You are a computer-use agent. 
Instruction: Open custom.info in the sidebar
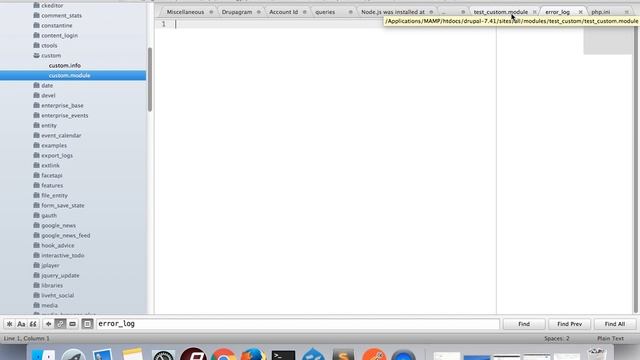64,65
